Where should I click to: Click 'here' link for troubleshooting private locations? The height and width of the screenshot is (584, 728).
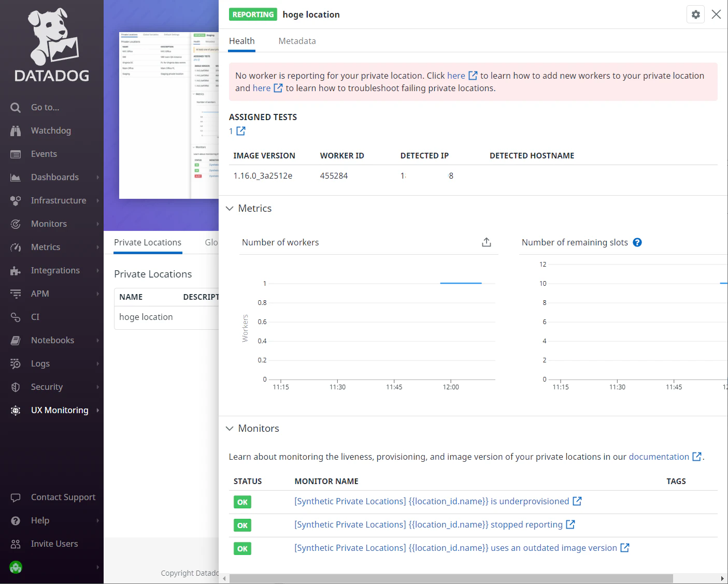pos(262,89)
